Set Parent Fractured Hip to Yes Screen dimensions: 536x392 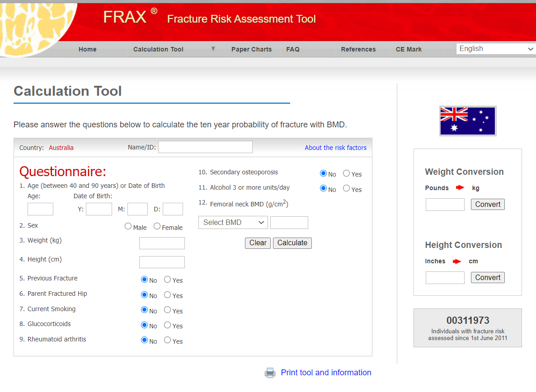[167, 295]
